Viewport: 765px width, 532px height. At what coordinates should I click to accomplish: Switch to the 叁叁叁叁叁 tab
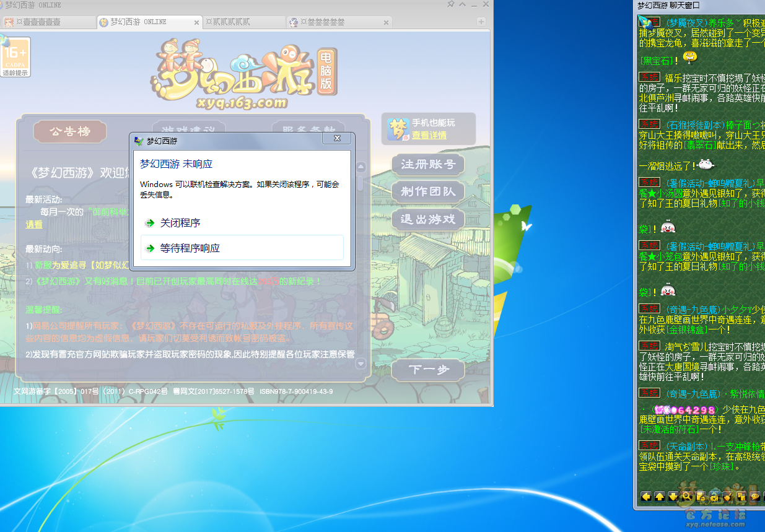[339, 22]
